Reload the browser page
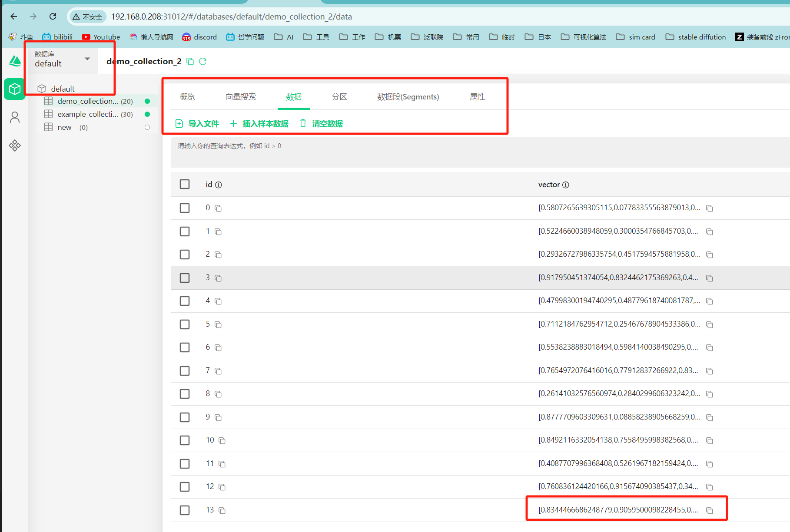Viewport: 790px width, 532px height. (53, 17)
